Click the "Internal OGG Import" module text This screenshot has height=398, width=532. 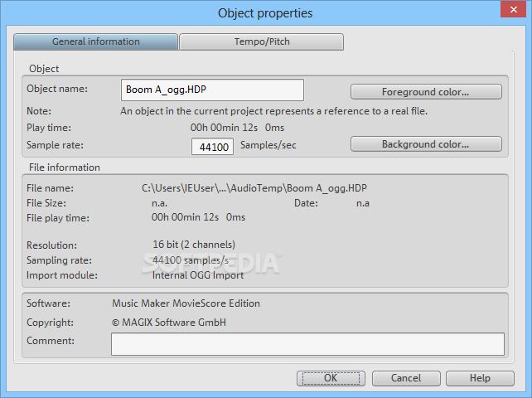198,275
